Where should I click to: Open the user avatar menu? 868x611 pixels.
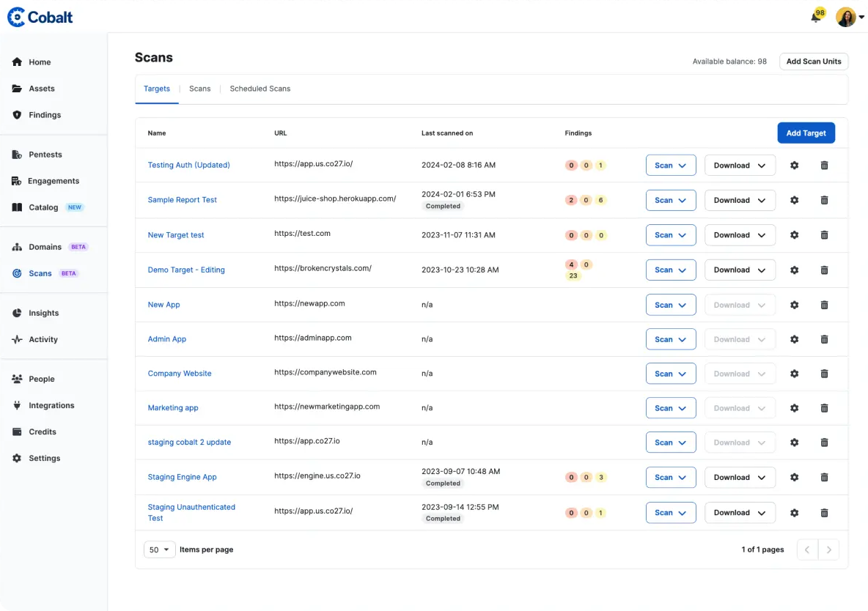(850, 17)
